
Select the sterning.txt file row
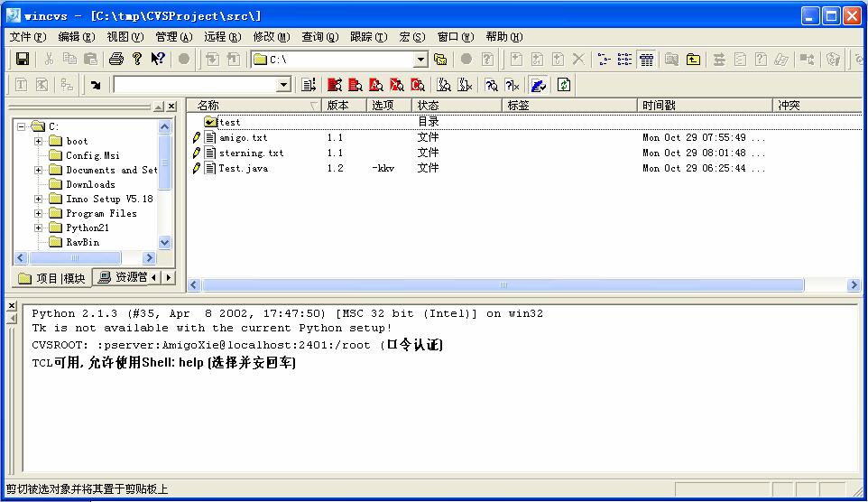coord(523,153)
